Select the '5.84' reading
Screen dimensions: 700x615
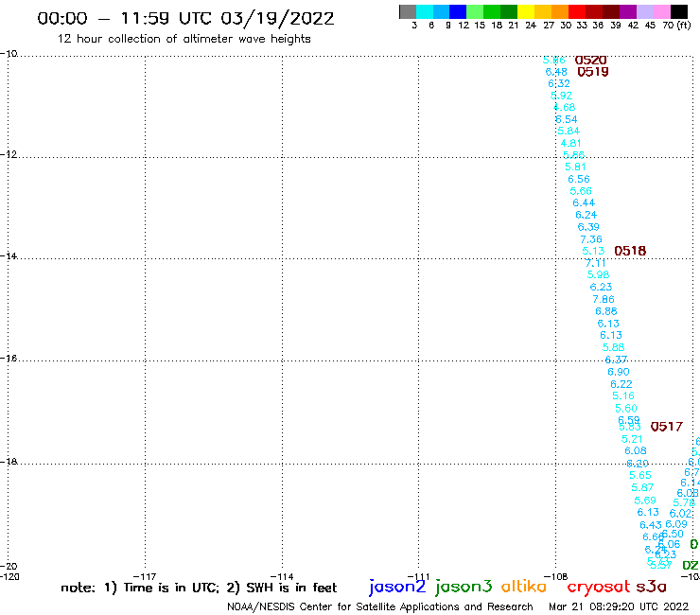[569, 131]
